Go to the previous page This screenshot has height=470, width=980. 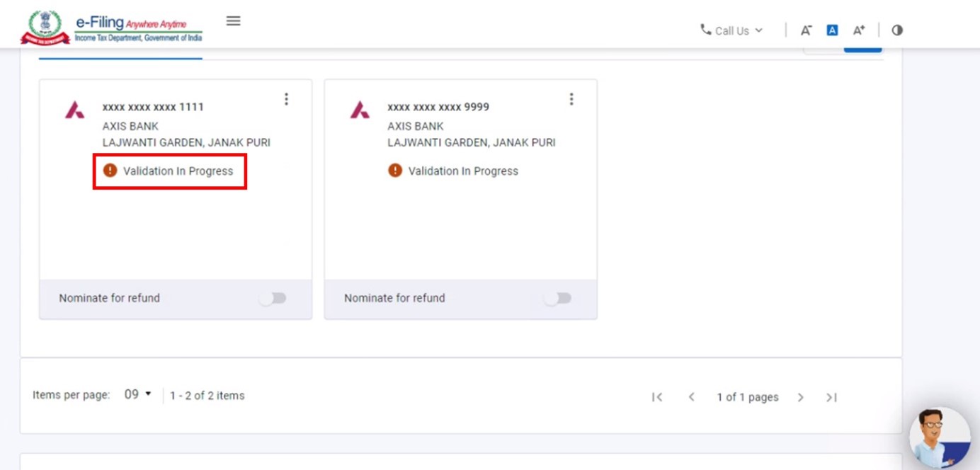pos(692,397)
